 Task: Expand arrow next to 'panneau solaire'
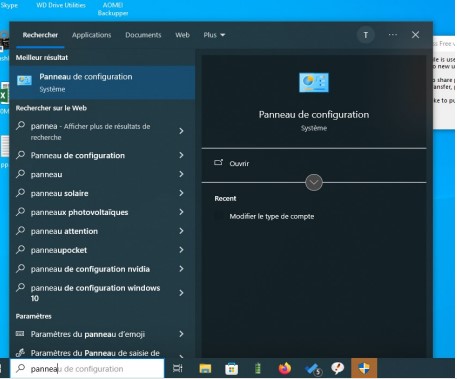point(181,193)
